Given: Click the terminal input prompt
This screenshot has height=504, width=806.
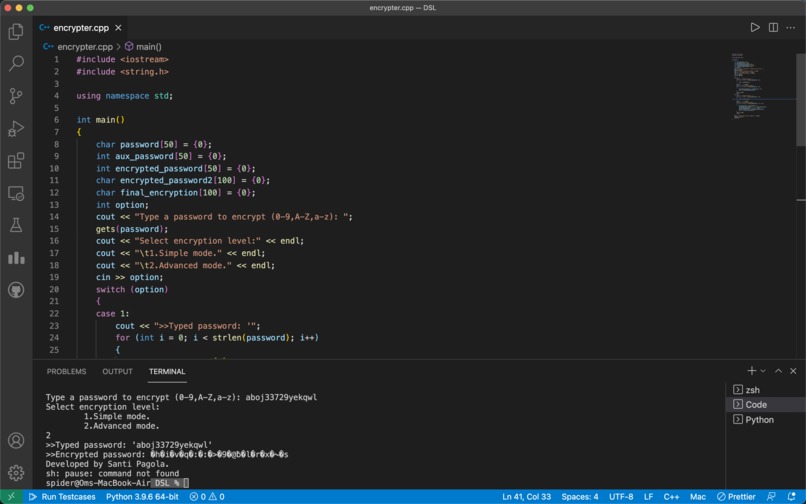Looking at the screenshot, I should (186, 483).
